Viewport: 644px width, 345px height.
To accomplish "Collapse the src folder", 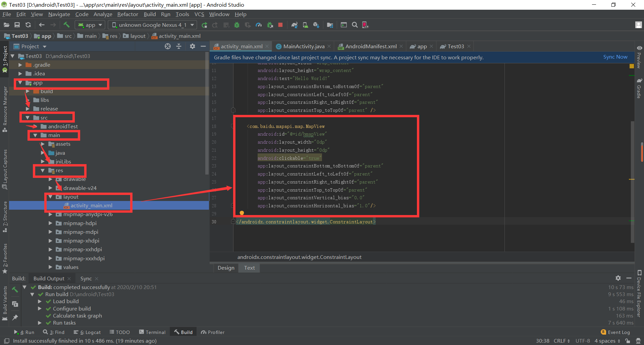I will pyautogui.click(x=28, y=118).
